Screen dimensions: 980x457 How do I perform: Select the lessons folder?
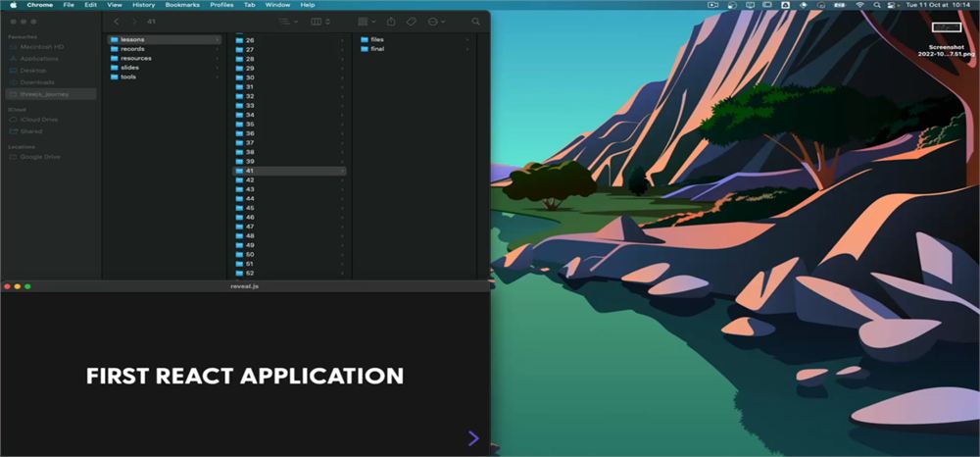[164, 39]
